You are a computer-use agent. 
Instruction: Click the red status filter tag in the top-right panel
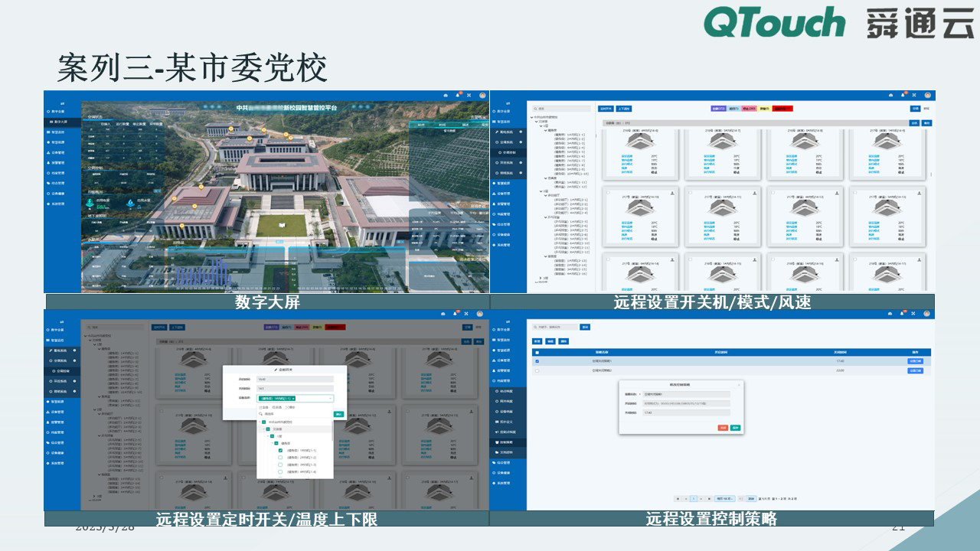(x=782, y=109)
